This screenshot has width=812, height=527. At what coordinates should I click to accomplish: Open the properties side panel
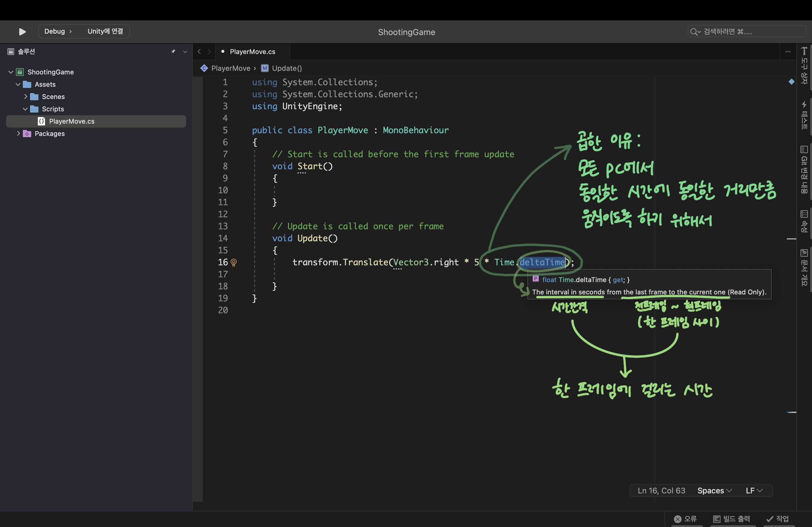tap(804, 221)
